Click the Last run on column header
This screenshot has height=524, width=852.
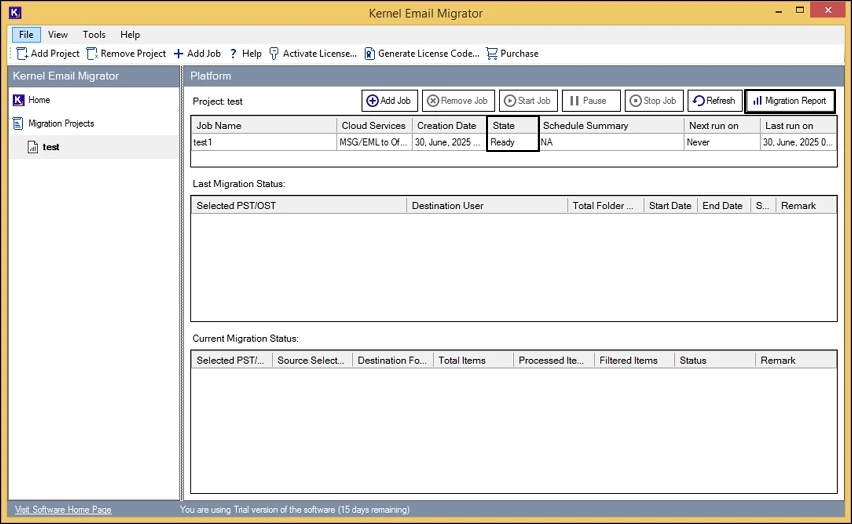(798, 126)
